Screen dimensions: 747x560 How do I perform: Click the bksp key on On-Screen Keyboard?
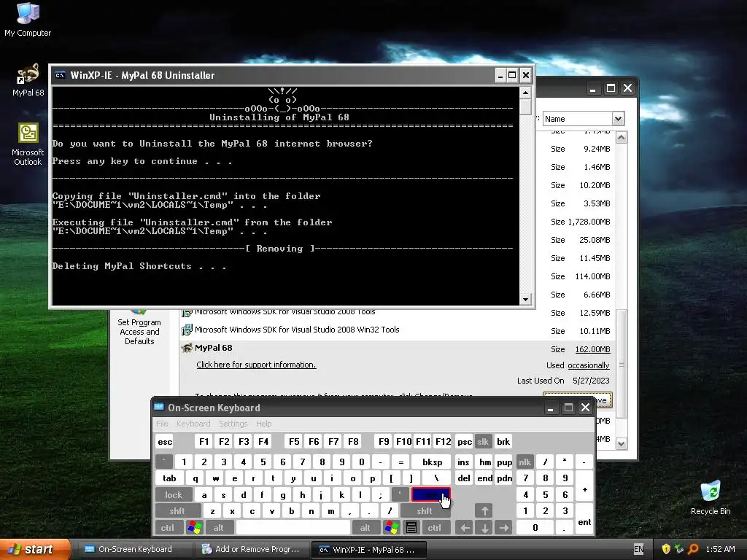pos(432,462)
